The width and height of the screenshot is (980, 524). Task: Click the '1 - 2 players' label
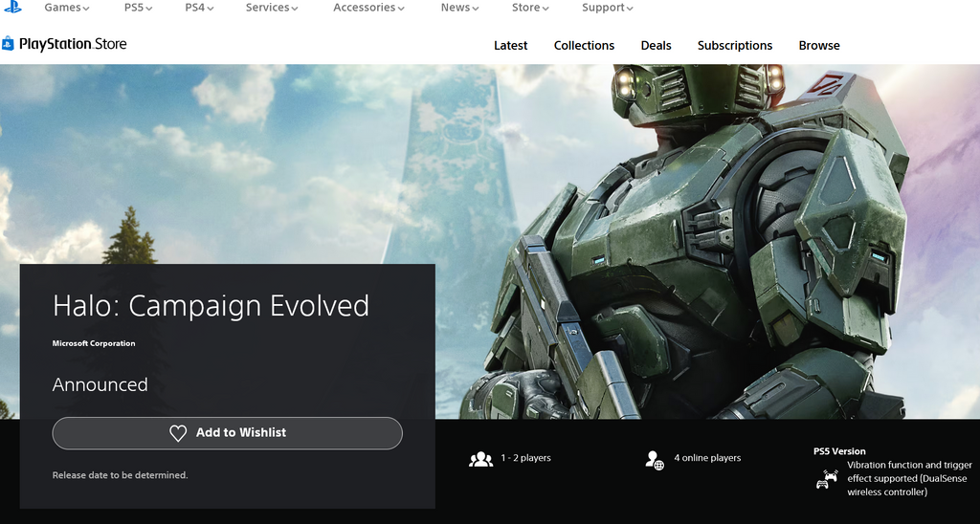point(525,458)
